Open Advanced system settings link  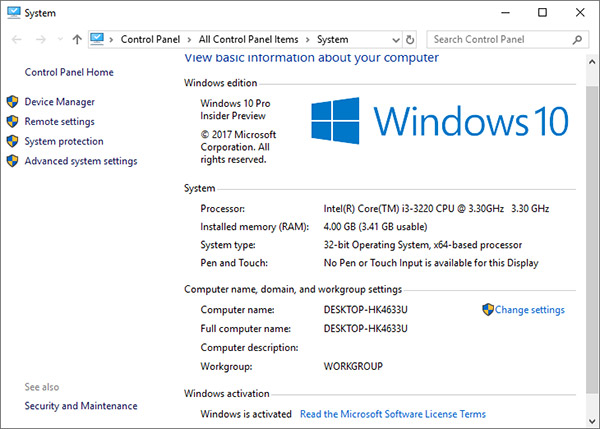pyautogui.click(x=81, y=161)
